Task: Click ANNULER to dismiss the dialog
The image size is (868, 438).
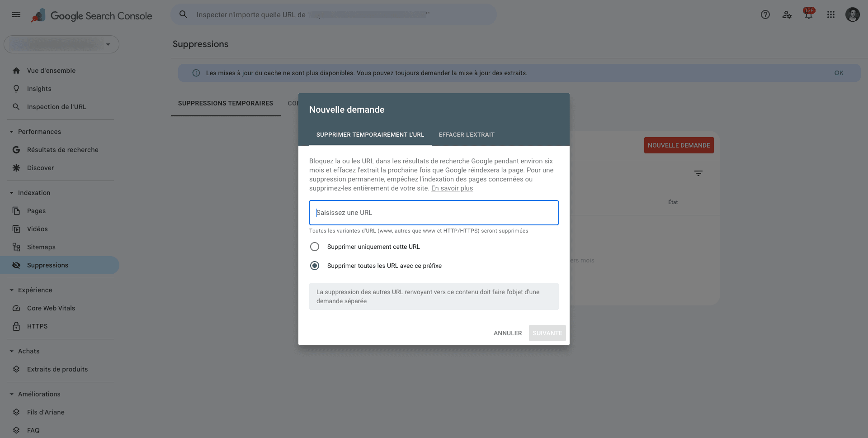Action: coord(507,333)
